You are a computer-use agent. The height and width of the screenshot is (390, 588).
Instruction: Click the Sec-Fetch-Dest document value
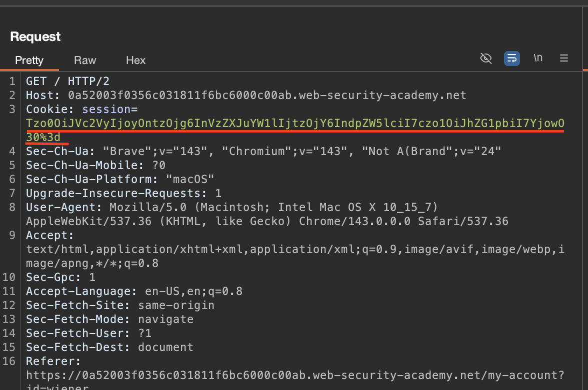point(165,347)
